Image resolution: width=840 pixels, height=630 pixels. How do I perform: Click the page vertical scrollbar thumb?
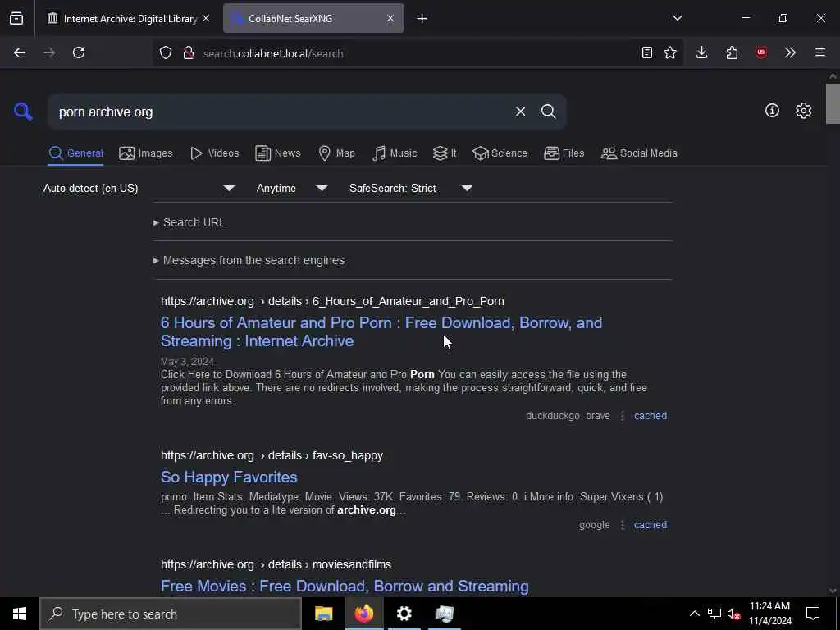pos(833,103)
